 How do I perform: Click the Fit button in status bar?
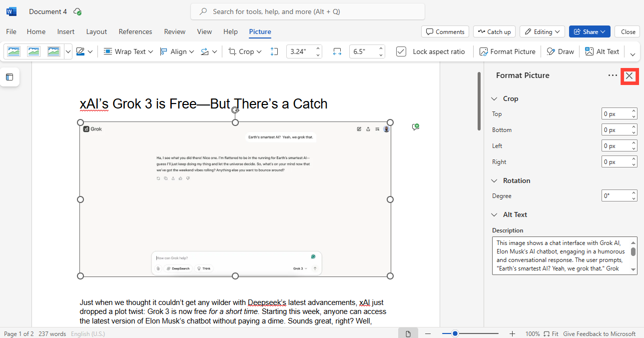point(551,333)
